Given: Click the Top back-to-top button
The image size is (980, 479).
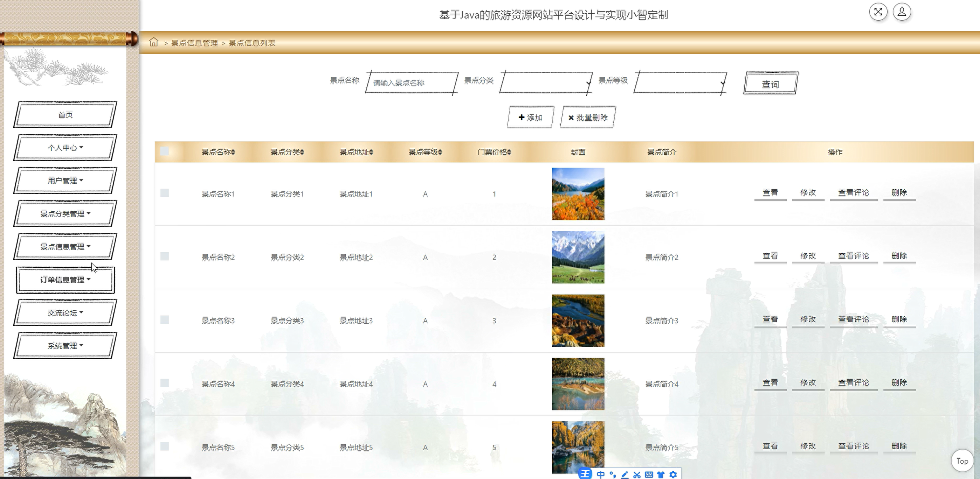Looking at the screenshot, I should [x=962, y=461].
